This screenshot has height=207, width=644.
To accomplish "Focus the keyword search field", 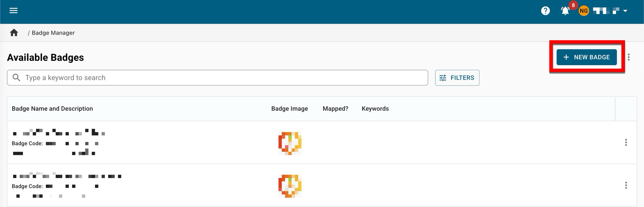I will pyautogui.click(x=220, y=78).
